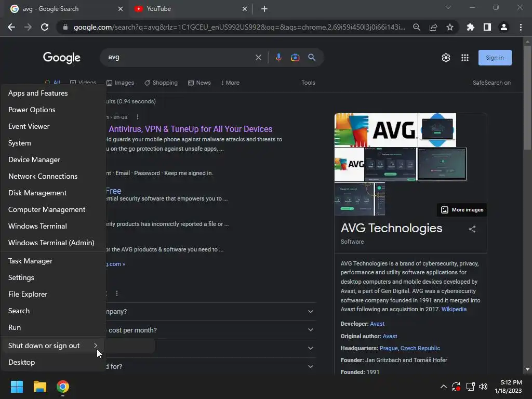Click More images button
This screenshot has width=532, height=399.
[462, 210]
